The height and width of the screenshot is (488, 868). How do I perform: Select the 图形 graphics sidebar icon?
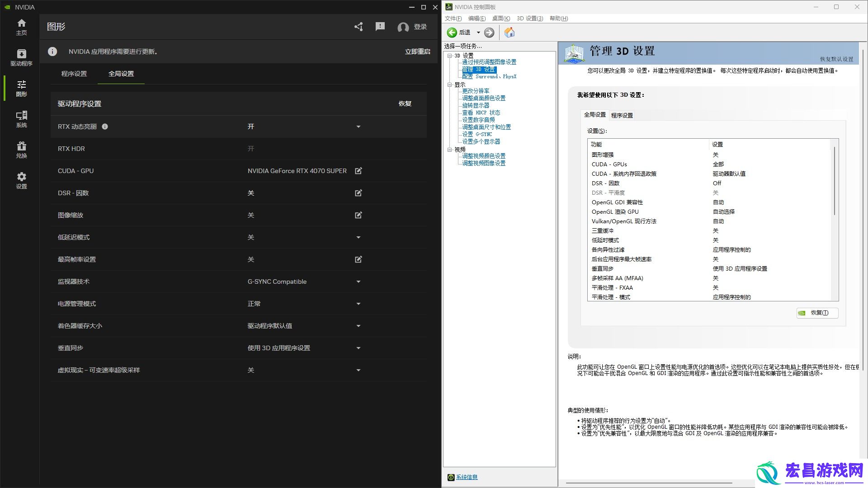tap(21, 84)
